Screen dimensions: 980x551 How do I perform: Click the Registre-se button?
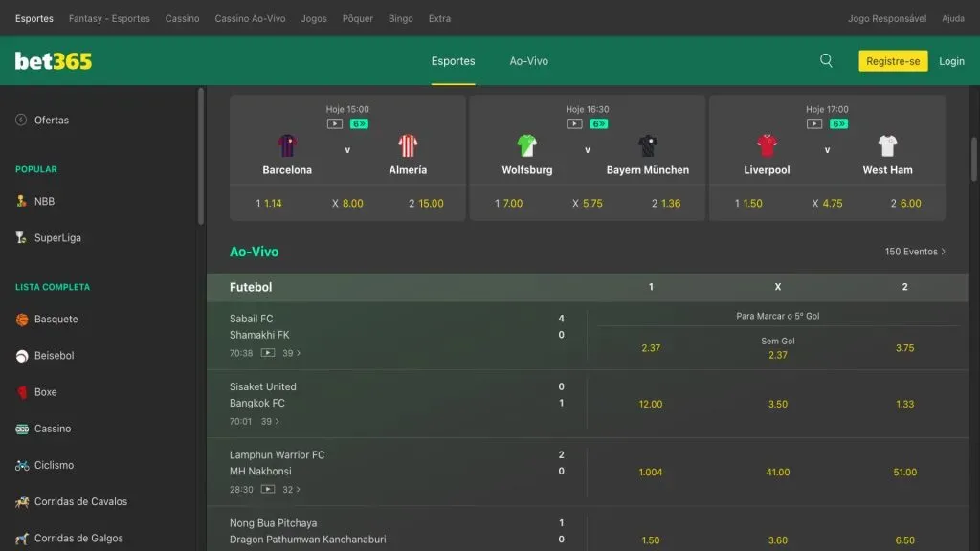point(893,59)
